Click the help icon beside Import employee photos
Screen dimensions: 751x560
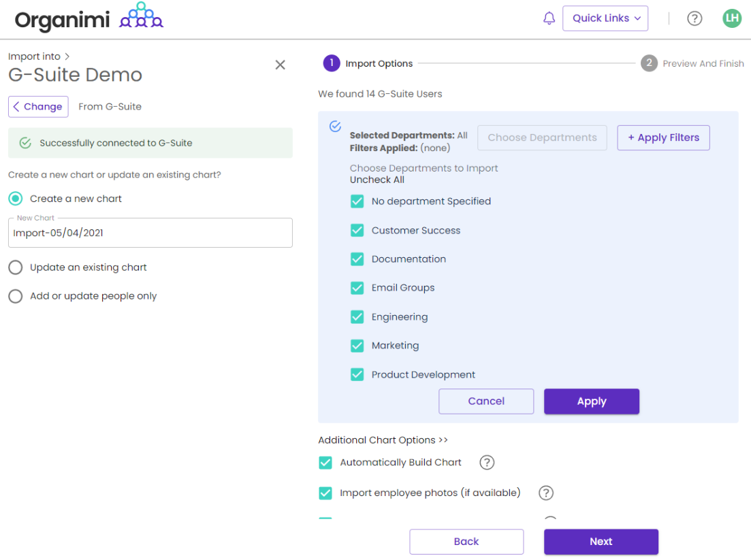coord(546,493)
